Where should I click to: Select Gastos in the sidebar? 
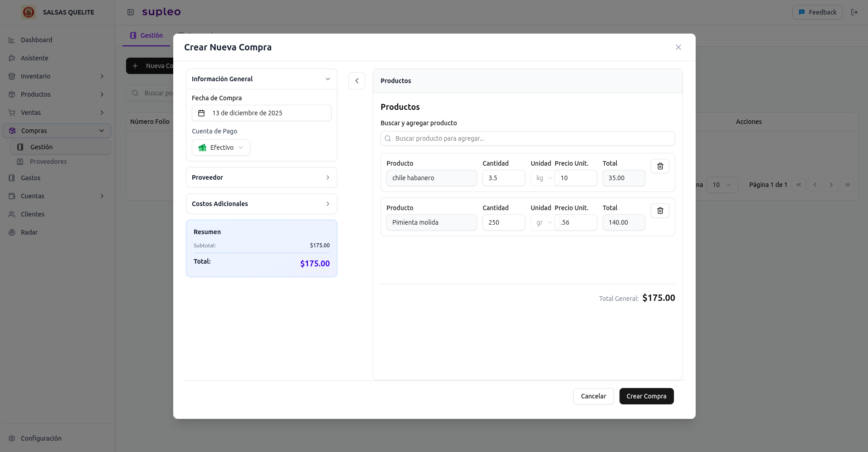pyautogui.click(x=30, y=178)
